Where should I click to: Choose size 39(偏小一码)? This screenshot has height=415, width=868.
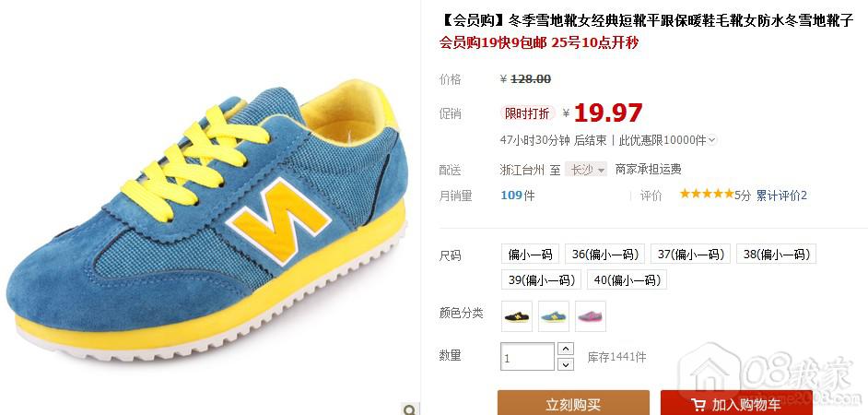[x=542, y=279]
